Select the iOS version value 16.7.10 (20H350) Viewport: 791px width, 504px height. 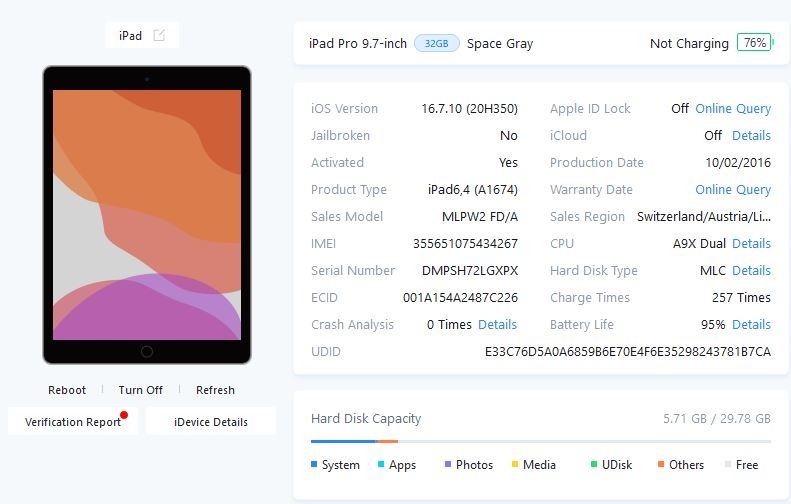(x=469, y=108)
